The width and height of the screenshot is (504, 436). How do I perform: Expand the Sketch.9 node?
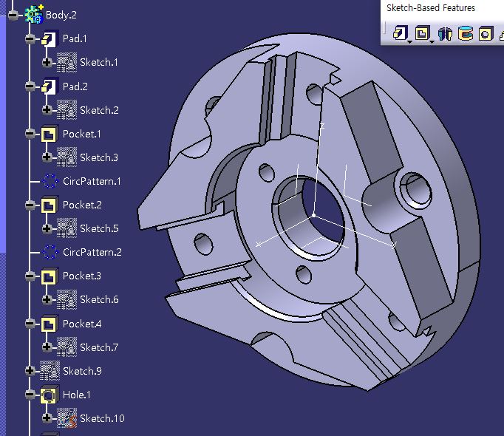30,371
